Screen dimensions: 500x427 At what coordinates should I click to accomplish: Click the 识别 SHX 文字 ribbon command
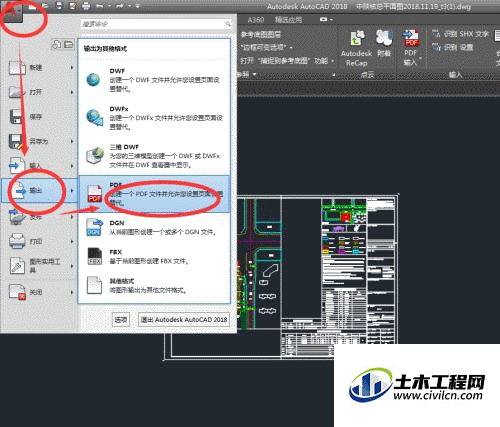coord(460,34)
